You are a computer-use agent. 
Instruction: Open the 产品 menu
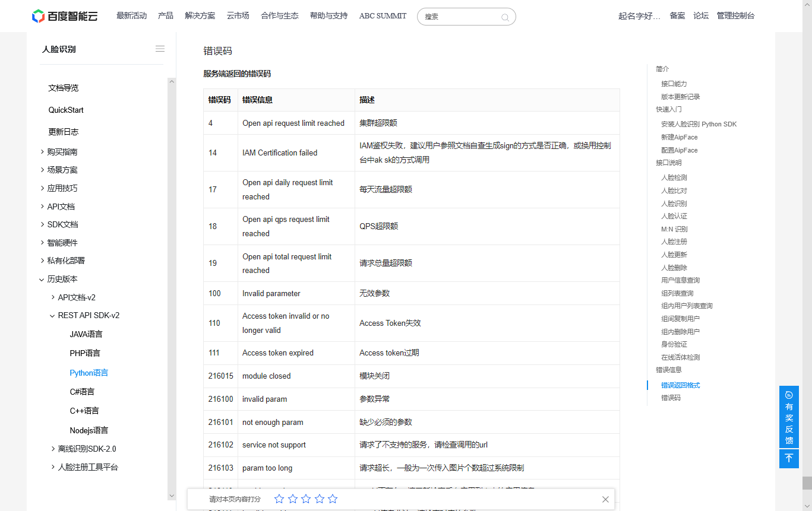tap(165, 16)
